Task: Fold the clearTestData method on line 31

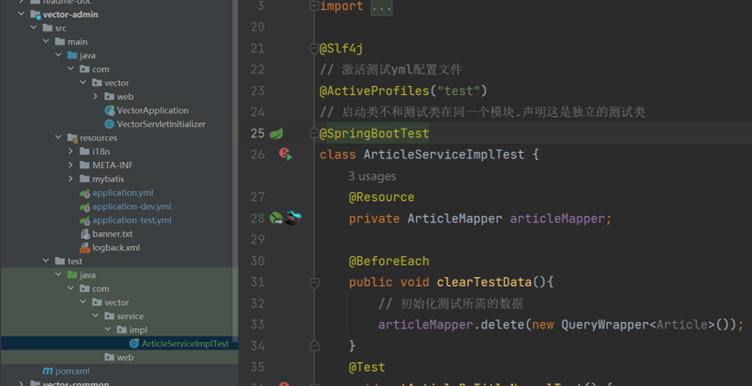Action: tap(314, 283)
